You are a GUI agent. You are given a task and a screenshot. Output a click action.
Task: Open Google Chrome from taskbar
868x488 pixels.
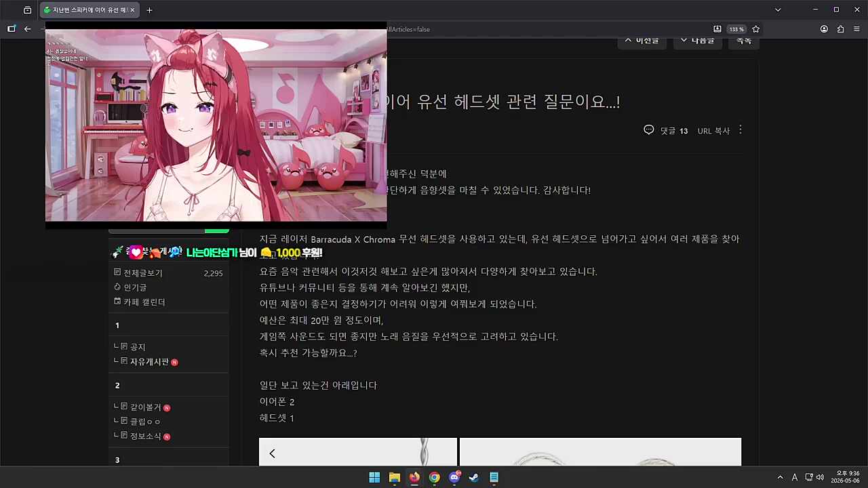point(434,477)
